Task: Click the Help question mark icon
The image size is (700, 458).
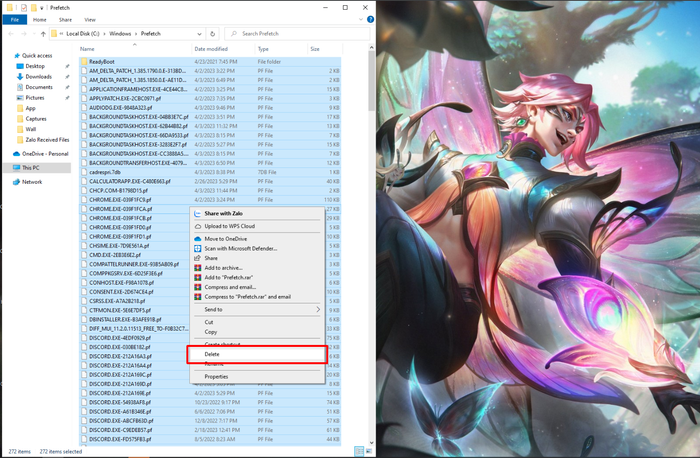Action: pos(370,20)
